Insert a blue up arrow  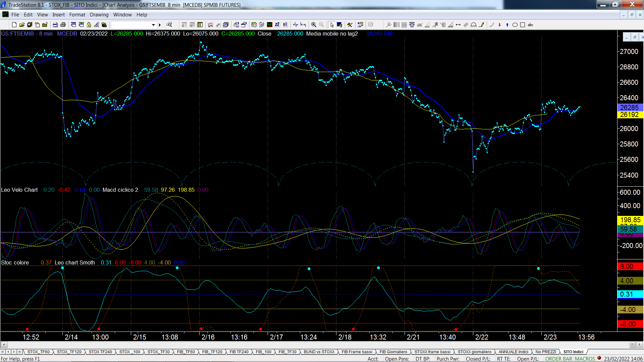pyautogui.click(x=507, y=25)
